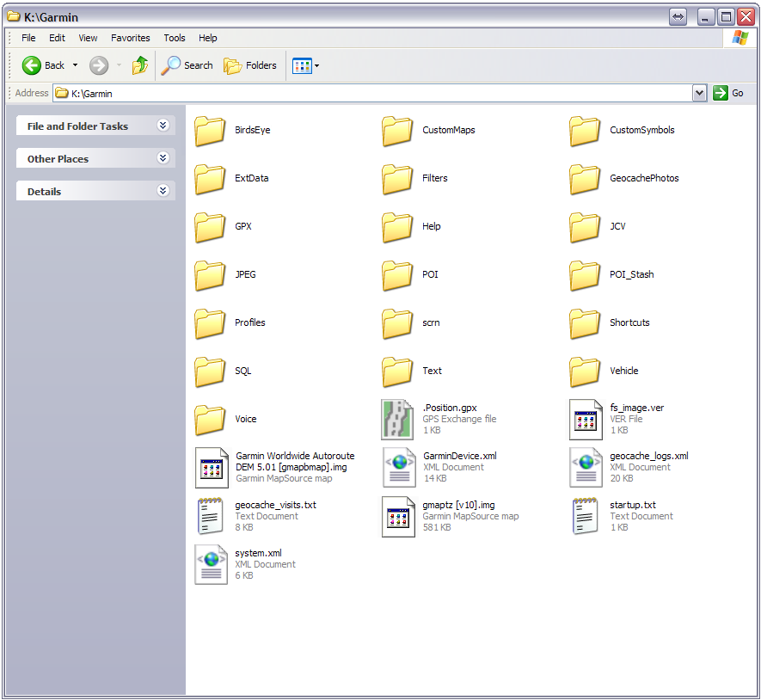Image resolution: width=761 pixels, height=700 pixels.
Task: Open the Edit menu
Action: point(57,38)
